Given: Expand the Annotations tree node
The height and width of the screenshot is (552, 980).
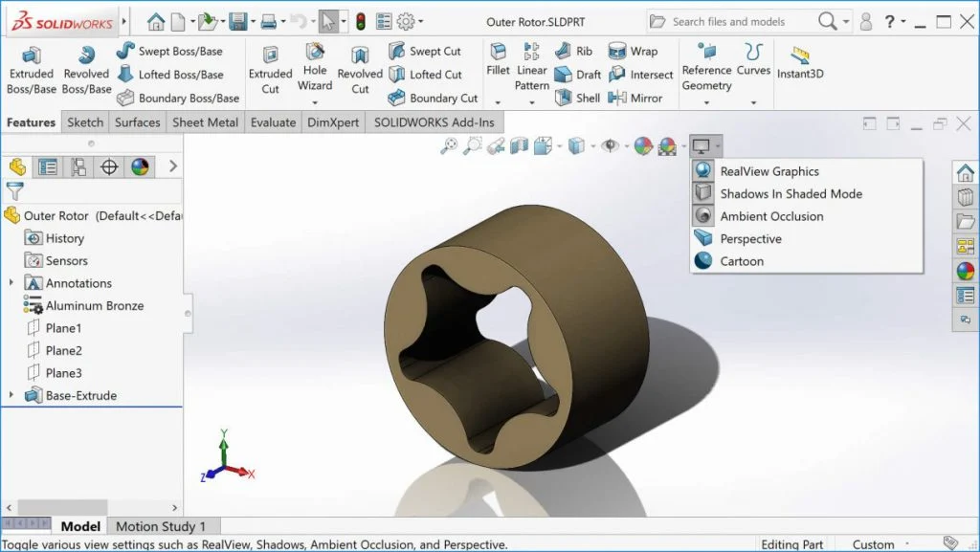Looking at the screenshot, I should tap(11, 283).
